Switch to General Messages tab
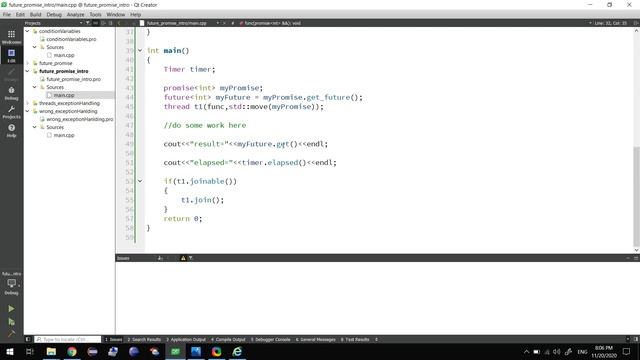 pos(316,340)
